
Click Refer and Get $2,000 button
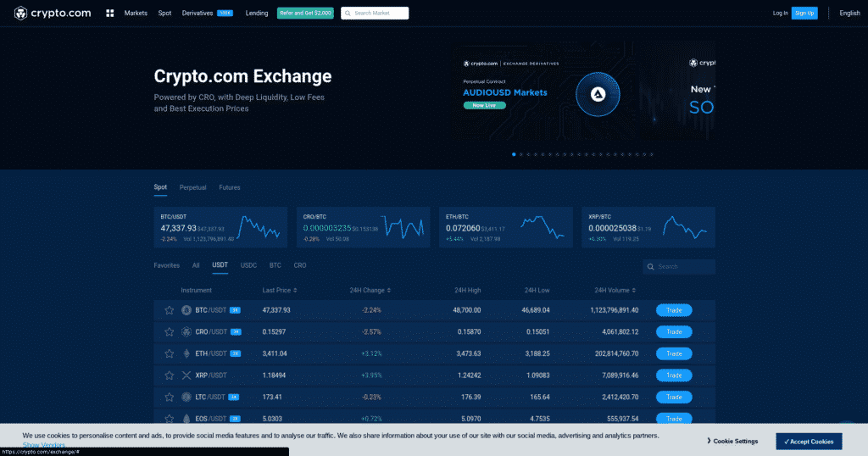click(305, 14)
